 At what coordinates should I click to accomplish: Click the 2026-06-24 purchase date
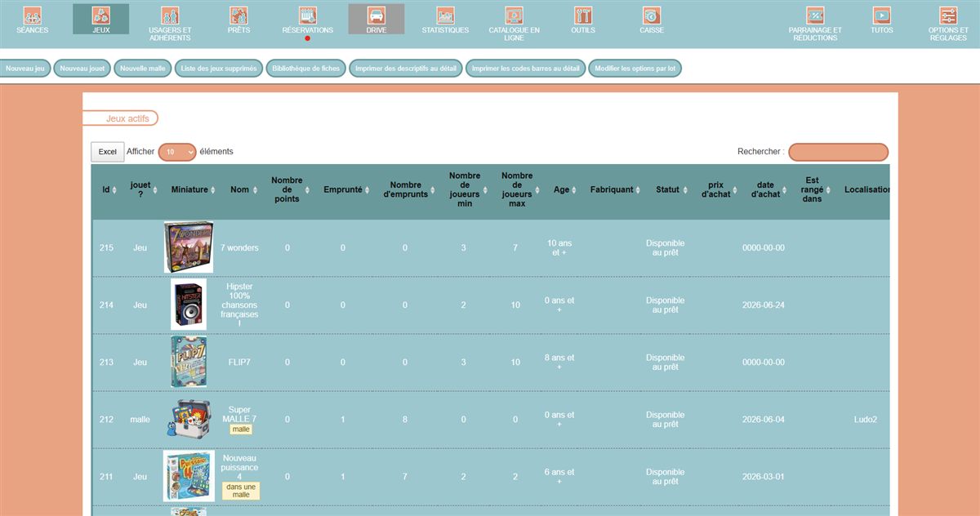click(764, 305)
